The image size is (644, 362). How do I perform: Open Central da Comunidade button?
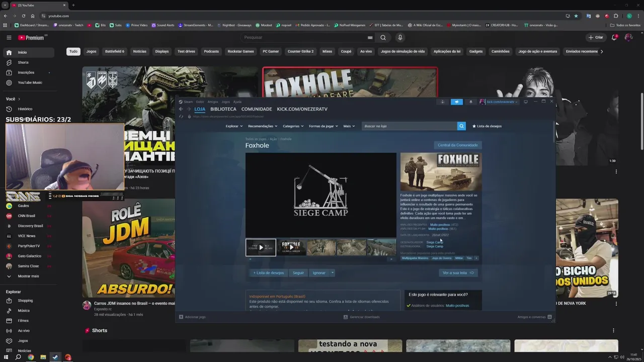[x=458, y=145]
